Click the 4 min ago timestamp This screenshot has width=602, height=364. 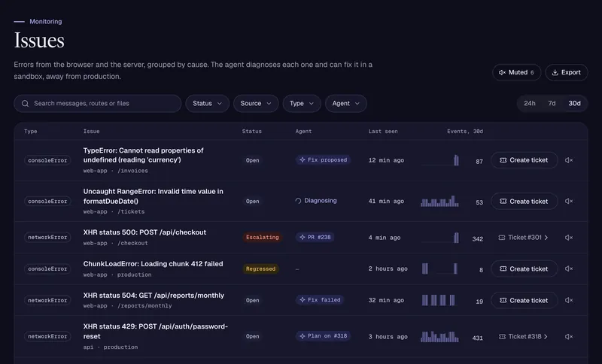click(385, 238)
